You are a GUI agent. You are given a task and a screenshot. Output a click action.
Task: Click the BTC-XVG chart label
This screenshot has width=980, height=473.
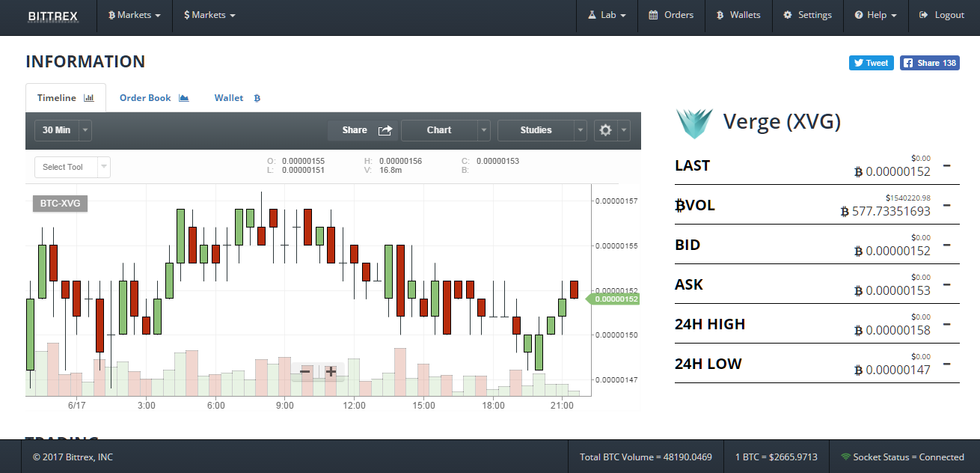(x=60, y=203)
